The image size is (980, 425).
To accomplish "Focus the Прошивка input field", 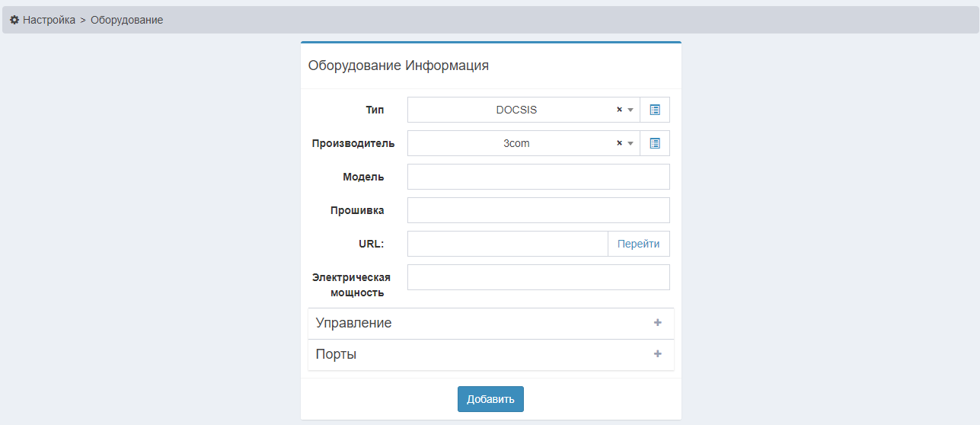I will 538,210.
